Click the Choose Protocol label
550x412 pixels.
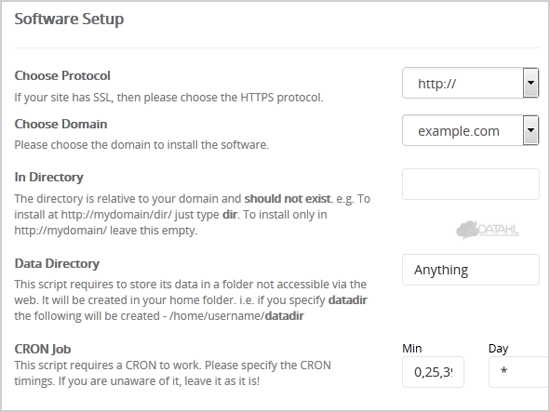pyautogui.click(x=62, y=76)
